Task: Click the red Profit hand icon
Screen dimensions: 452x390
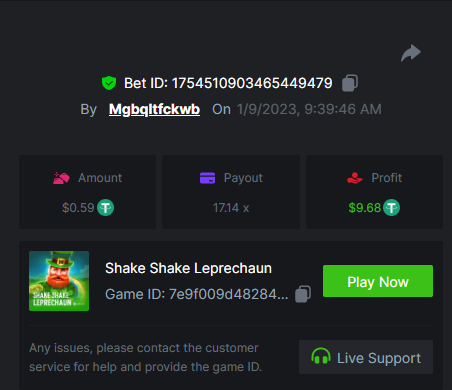Action: pyautogui.click(x=355, y=178)
